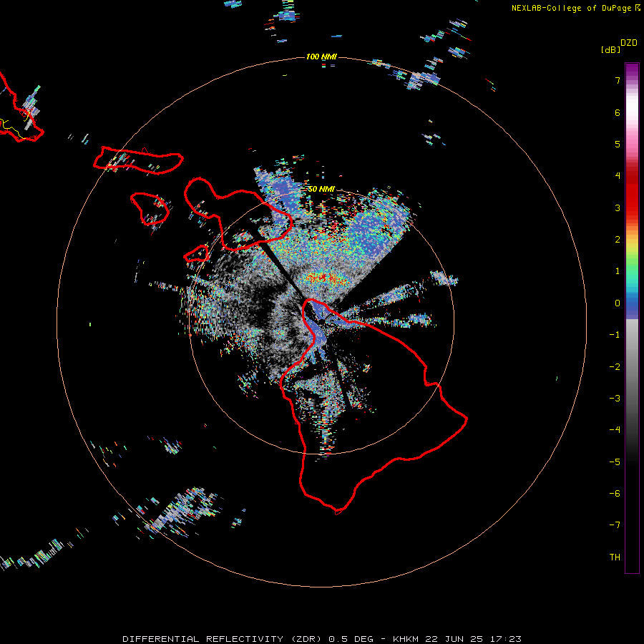The width and height of the screenshot is (644, 644).
Task: Click the 7 value on color scale
Action: [x=618, y=80]
